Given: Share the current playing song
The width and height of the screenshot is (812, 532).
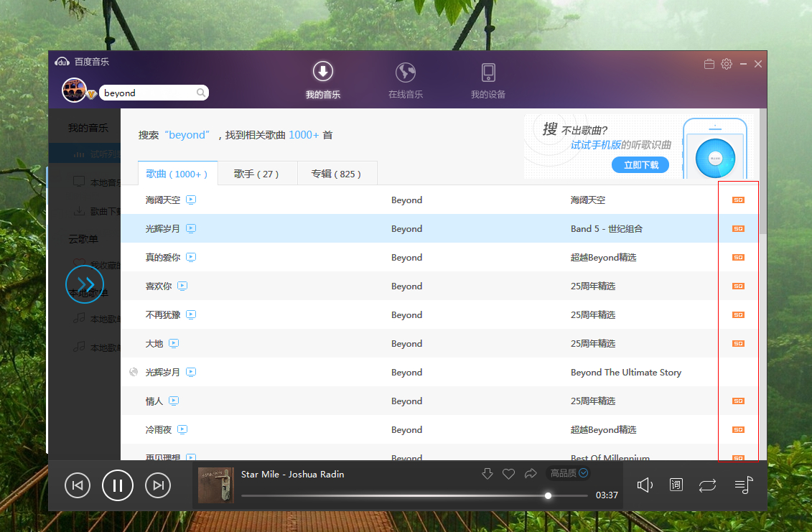Looking at the screenshot, I should 531,473.
